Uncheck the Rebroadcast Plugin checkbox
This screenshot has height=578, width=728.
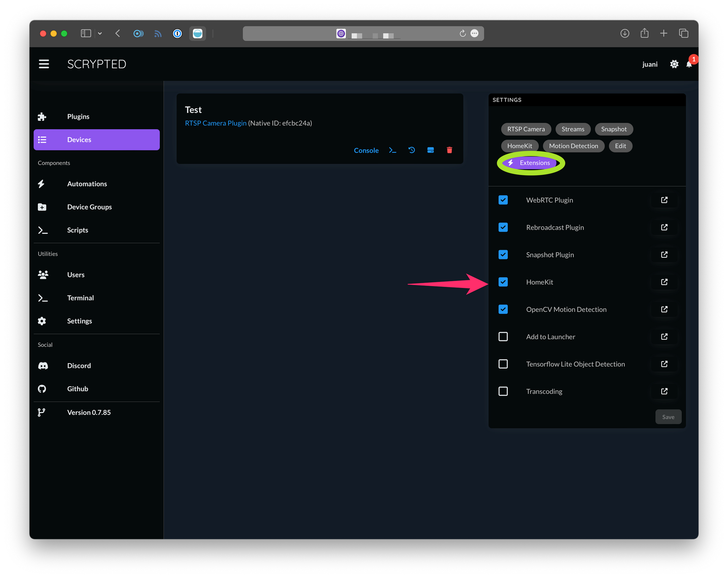point(503,227)
